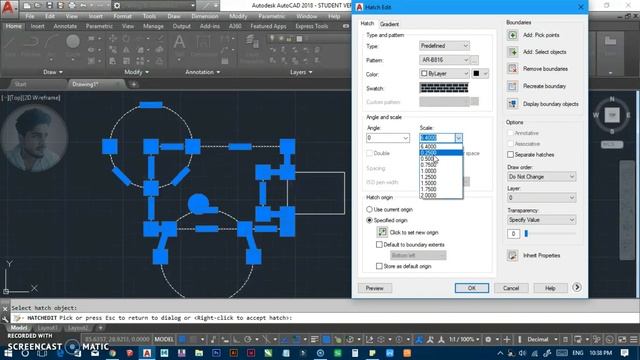Open Windows Start menu
The height and width of the screenshot is (360, 640).
point(8,353)
